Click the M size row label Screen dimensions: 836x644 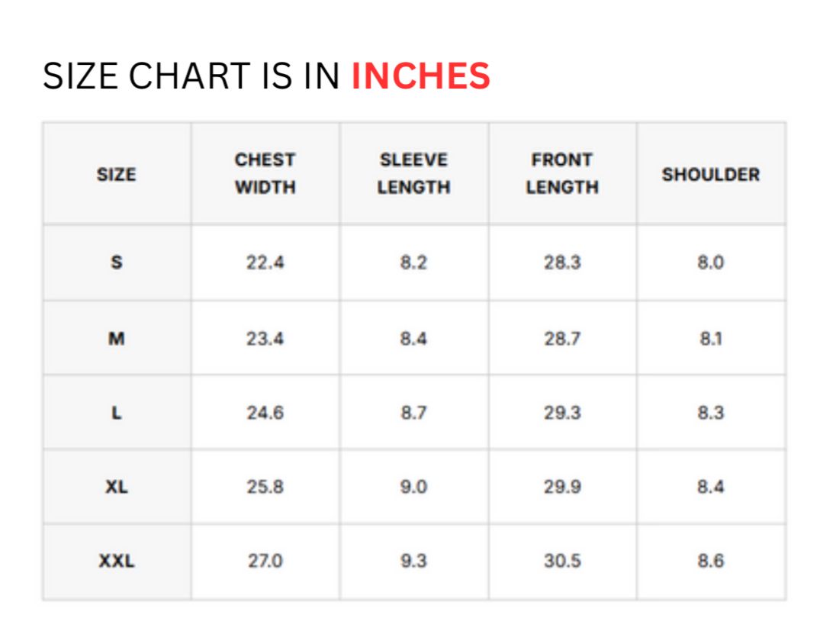coord(116,338)
